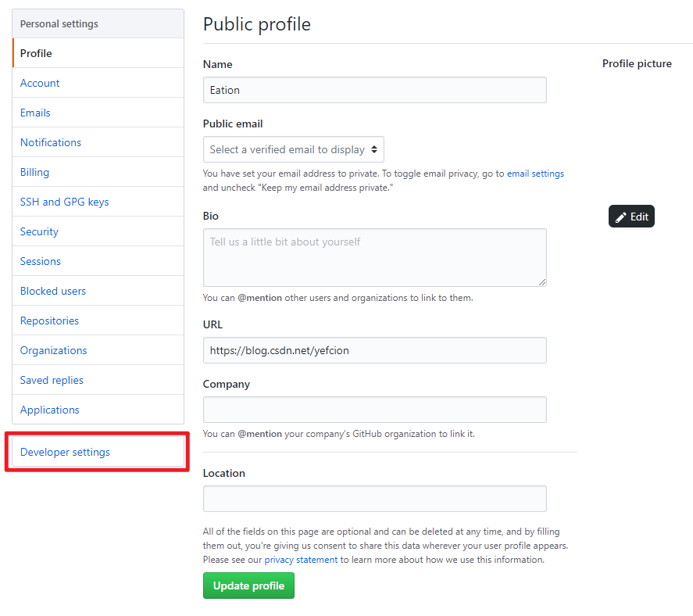Viewport: 693px width, 616px height.
Task: Focus the Bio text area
Action: 374,257
